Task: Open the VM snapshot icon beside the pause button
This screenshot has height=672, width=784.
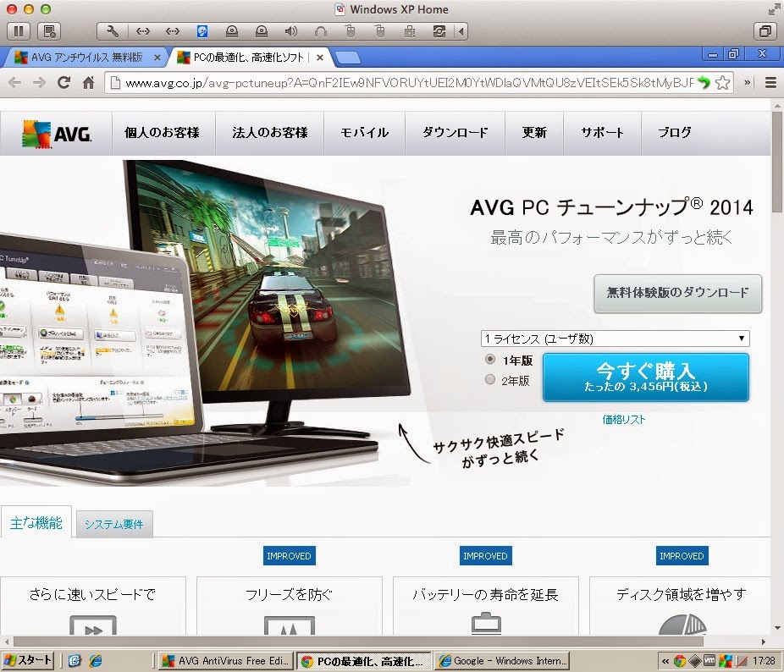Action: point(49,31)
